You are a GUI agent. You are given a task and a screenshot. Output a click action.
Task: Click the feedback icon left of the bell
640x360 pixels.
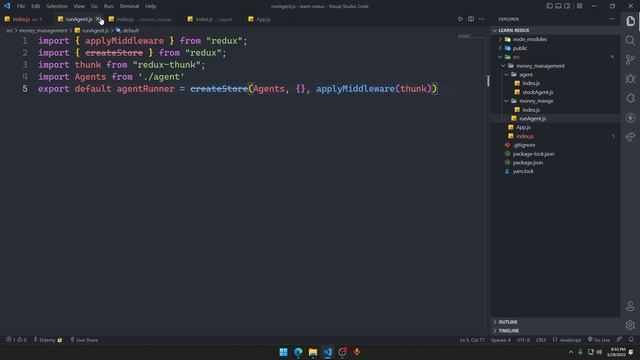(619, 340)
